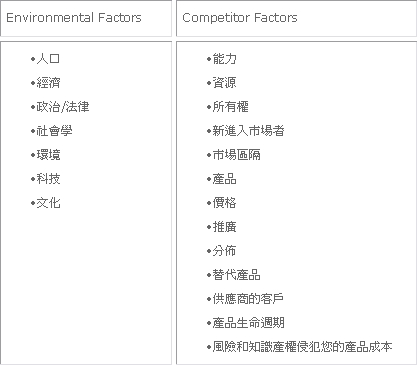The width and height of the screenshot is (417, 365).
Task: Select the 經濟 list entry
Action: (48, 83)
